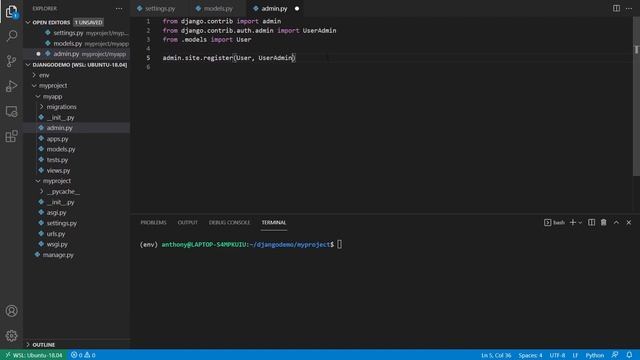This screenshot has width=640, height=360.
Task: Select admin.py in Open Editors list
Action: [x=77, y=54]
